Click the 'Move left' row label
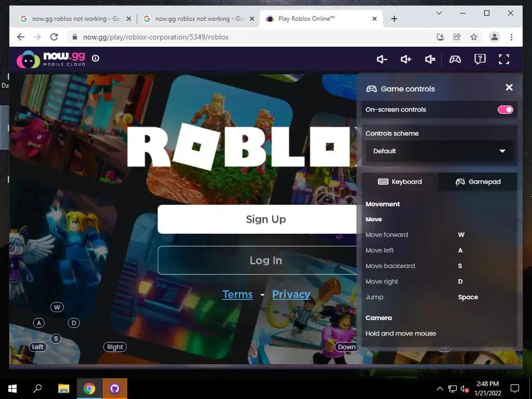This screenshot has height=399, width=532. point(380,250)
